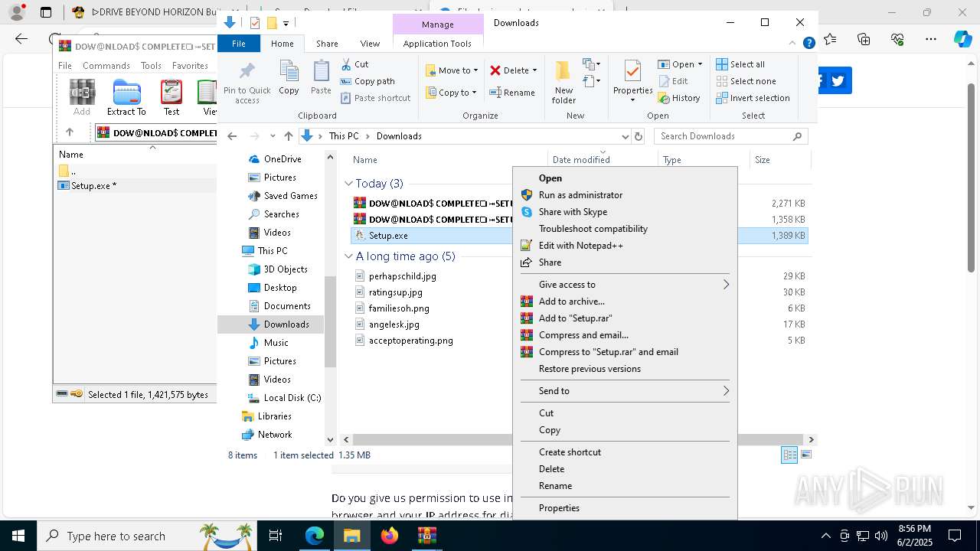Choose Run as administrator from context menu
Screen dimensions: 980x551
point(625,195)
